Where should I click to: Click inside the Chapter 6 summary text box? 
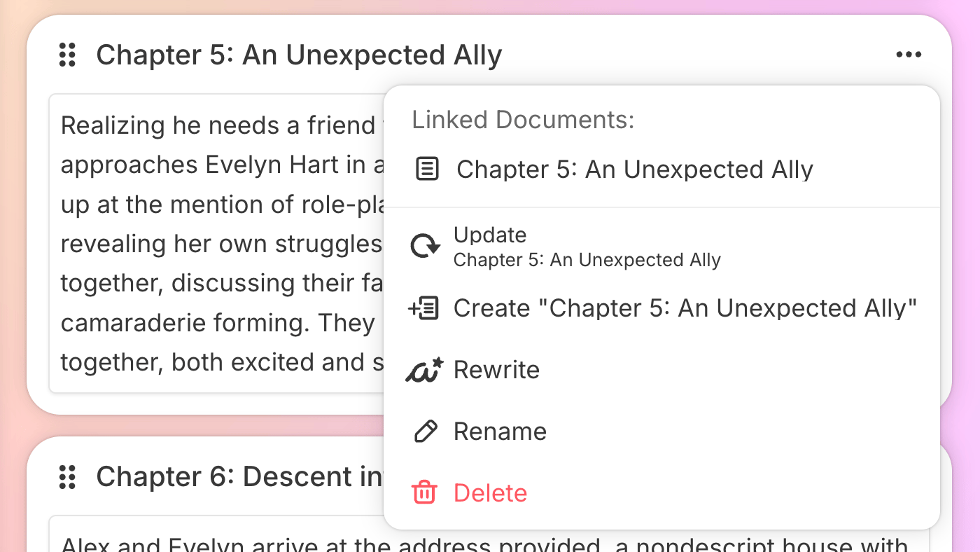coord(210,543)
